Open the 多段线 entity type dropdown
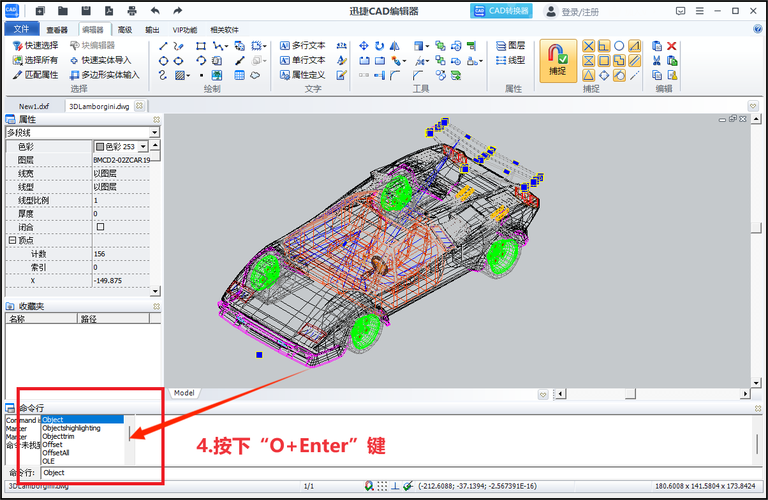Image resolution: width=768 pixels, height=500 pixels. 154,132
